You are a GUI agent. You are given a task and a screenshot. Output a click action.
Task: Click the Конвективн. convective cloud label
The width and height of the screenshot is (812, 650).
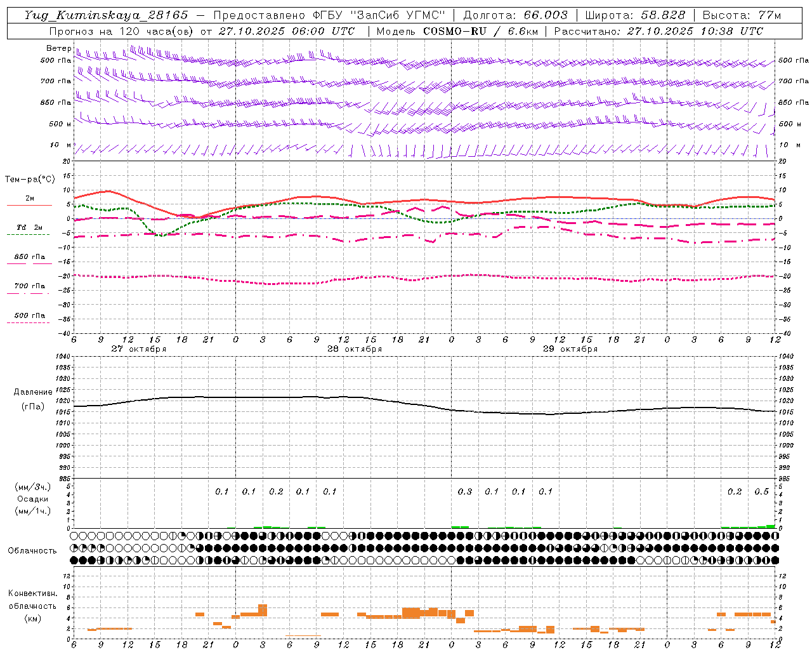pyautogui.click(x=32, y=594)
